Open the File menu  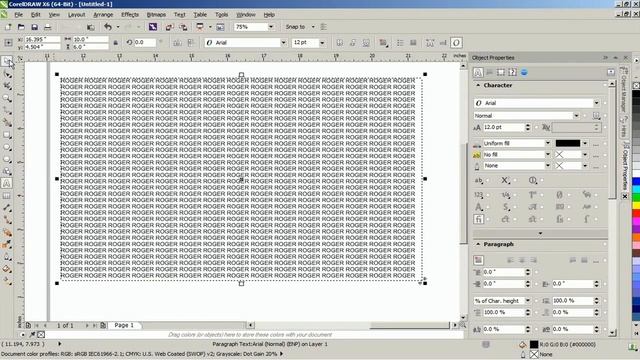pos(19,15)
